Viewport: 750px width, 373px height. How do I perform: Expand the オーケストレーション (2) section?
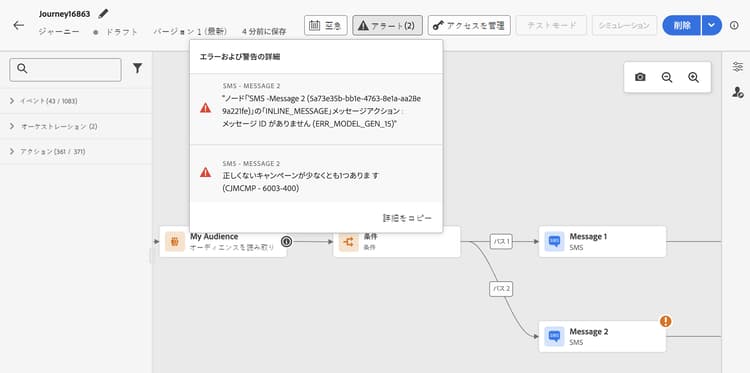pyautogui.click(x=76, y=126)
